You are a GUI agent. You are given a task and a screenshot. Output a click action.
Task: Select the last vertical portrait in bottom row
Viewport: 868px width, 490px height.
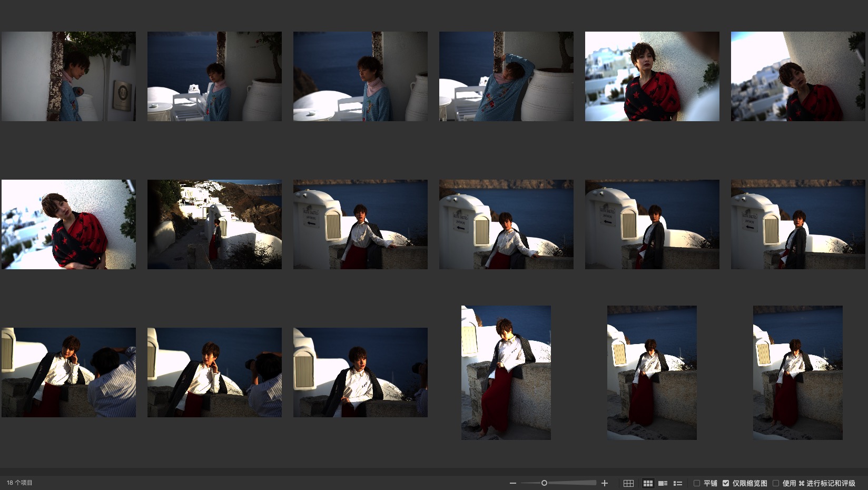pos(797,373)
